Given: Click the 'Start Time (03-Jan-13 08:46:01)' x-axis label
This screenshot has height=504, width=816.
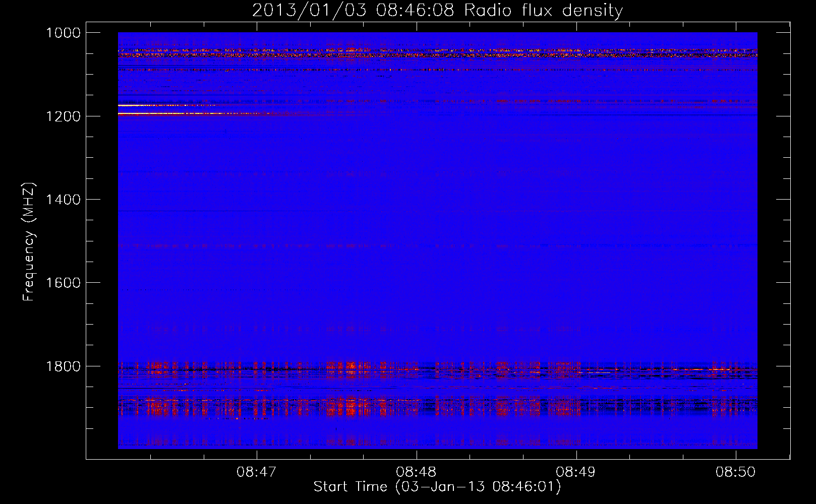Looking at the screenshot, I should coord(437,487).
